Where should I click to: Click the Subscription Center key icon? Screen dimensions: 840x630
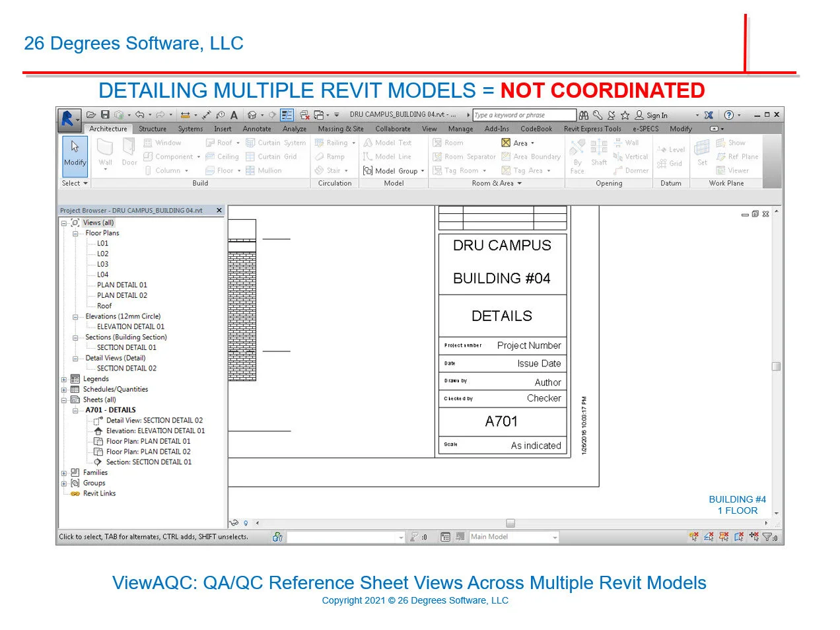tap(598, 115)
